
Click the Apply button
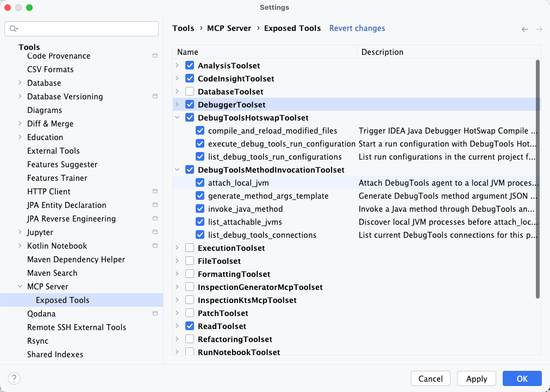[x=476, y=378]
